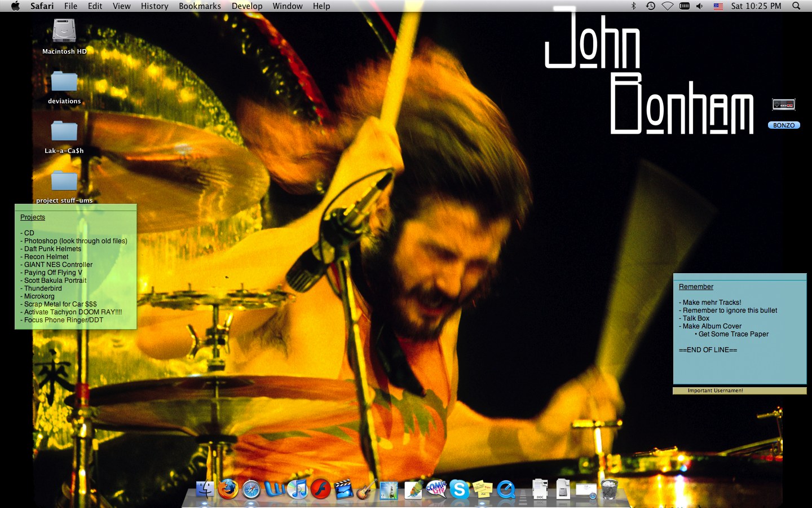Open the feather brush app in Dock
The width and height of the screenshot is (812, 508).
(413, 489)
